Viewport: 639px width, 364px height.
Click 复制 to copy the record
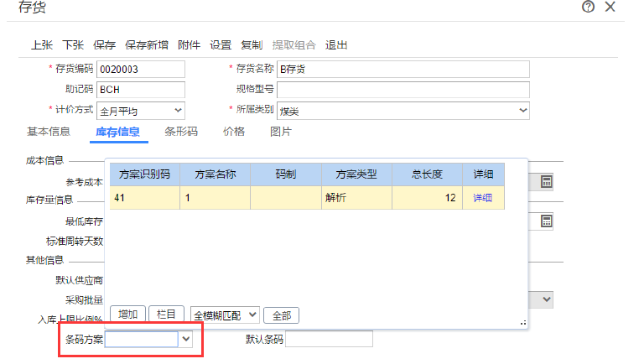[252, 45]
